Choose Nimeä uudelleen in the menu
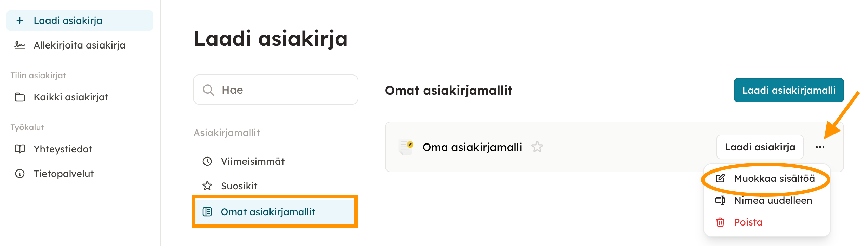Image resolution: width=868 pixels, height=246 pixels. click(773, 200)
